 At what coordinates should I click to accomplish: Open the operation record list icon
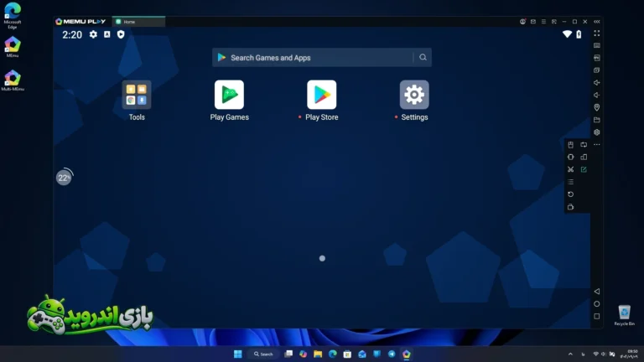[570, 182]
